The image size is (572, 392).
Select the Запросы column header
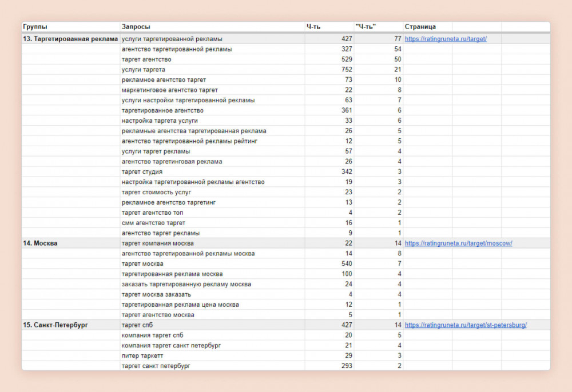pyautogui.click(x=136, y=27)
